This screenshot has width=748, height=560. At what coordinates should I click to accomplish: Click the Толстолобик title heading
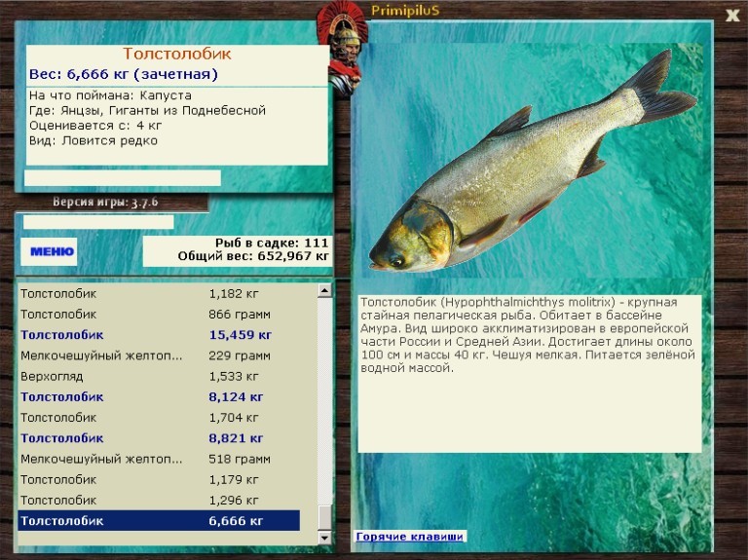tap(177, 54)
